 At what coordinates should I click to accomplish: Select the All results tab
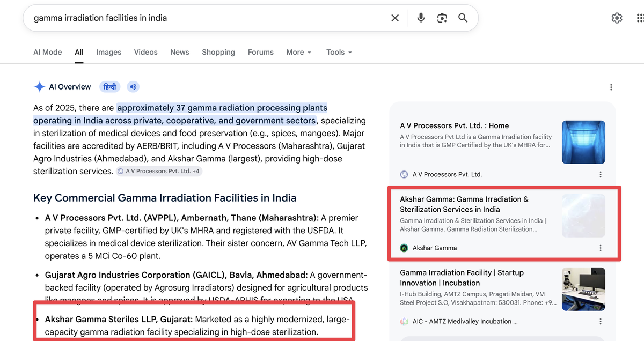(x=79, y=52)
